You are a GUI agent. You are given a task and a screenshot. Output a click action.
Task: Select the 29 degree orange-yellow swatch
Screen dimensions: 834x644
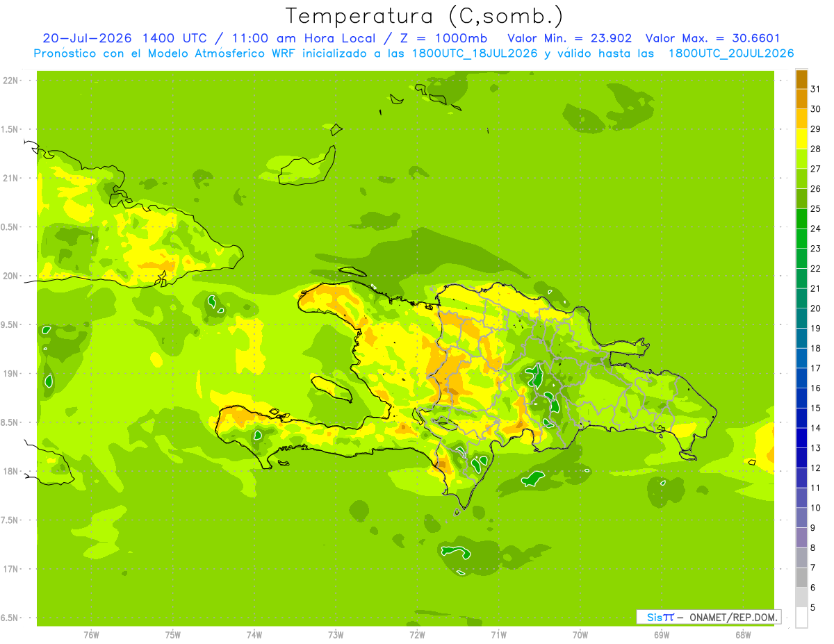801,119
